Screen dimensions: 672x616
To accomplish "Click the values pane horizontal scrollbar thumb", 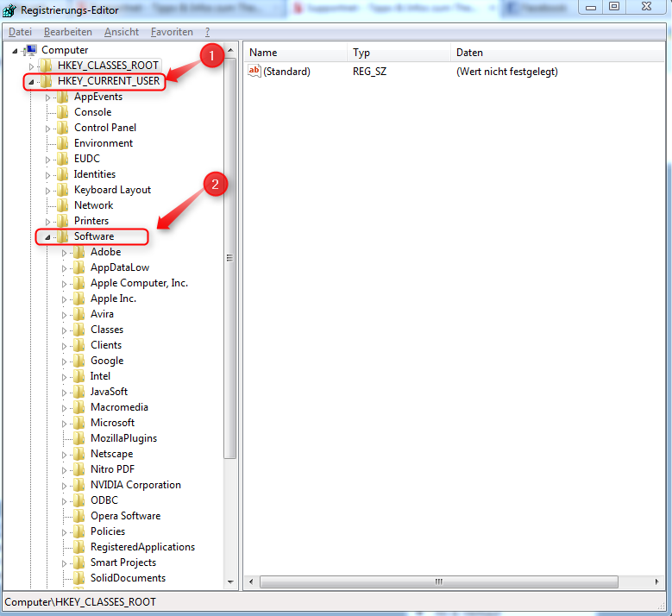I will click(x=439, y=581).
